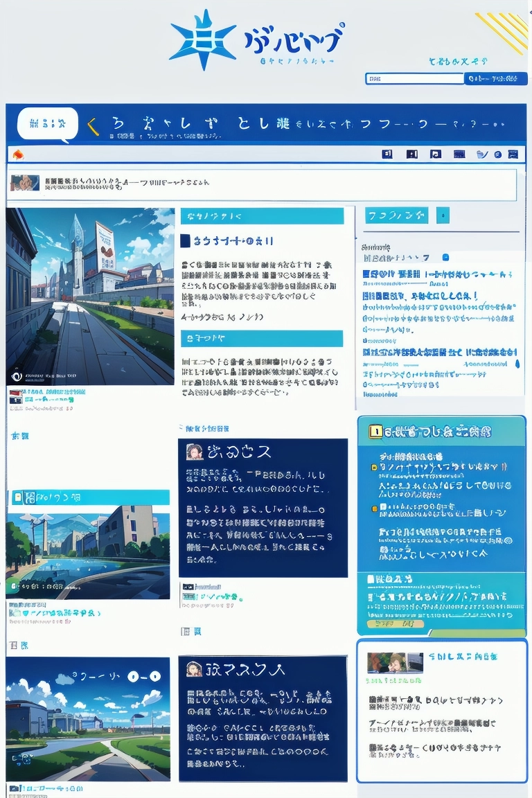Click the avatar icon in the upper navy card
Screen dimensions: 532x798
pos(194,452)
